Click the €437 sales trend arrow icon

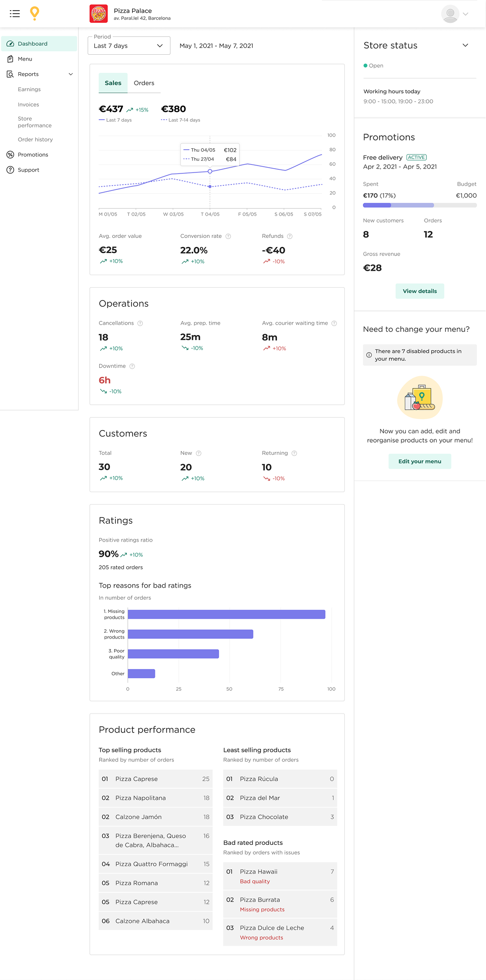coord(130,110)
